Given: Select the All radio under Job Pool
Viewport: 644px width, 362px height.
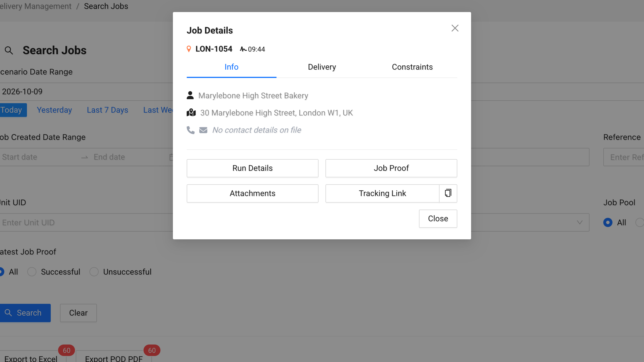Looking at the screenshot, I should pyautogui.click(x=608, y=222).
